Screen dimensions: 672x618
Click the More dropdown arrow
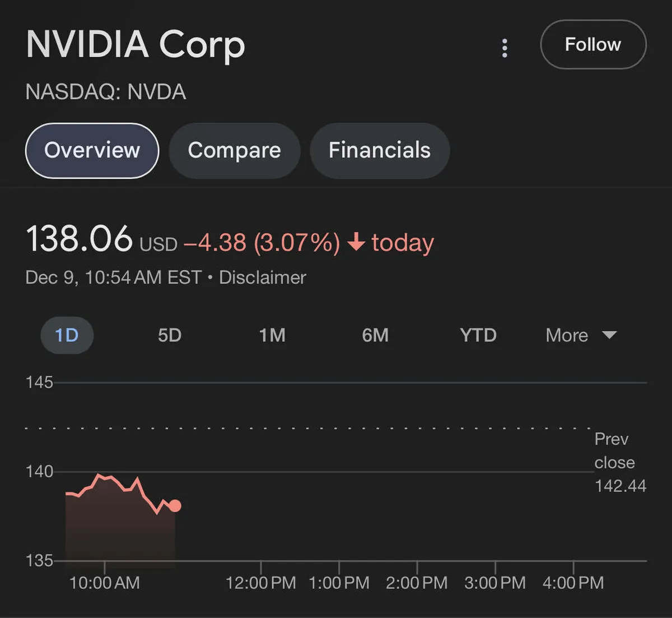pyautogui.click(x=609, y=335)
